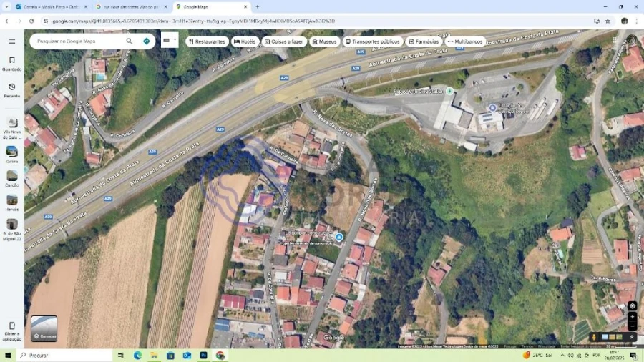644x362 pixels.
Task: Click the construction materials store marker
Action: (339, 237)
